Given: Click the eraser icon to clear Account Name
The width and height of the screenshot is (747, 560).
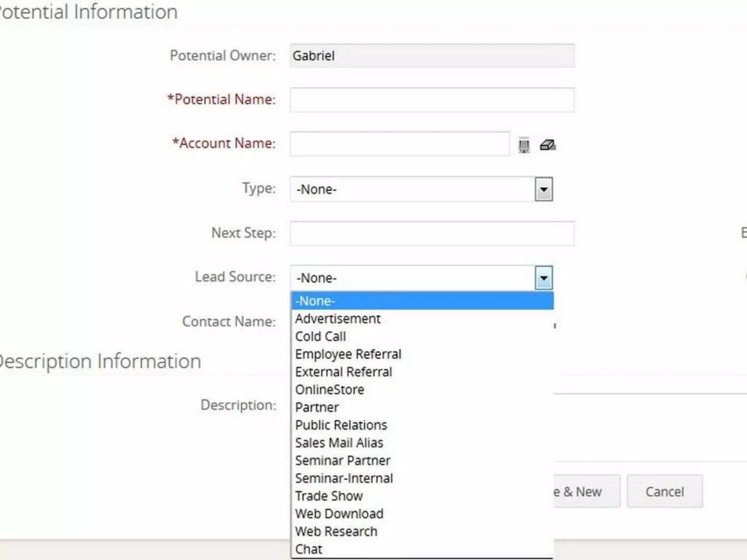Looking at the screenshot, I should click(x=547, y=145).
